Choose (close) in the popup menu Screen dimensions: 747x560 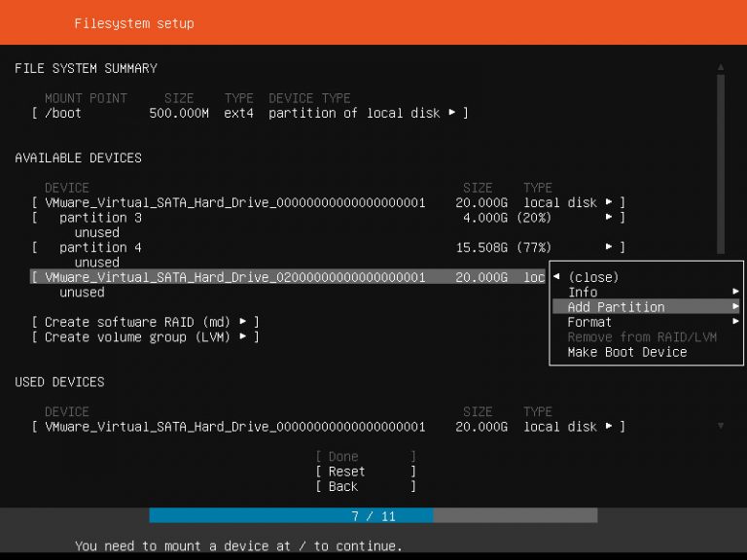point(593,277)
